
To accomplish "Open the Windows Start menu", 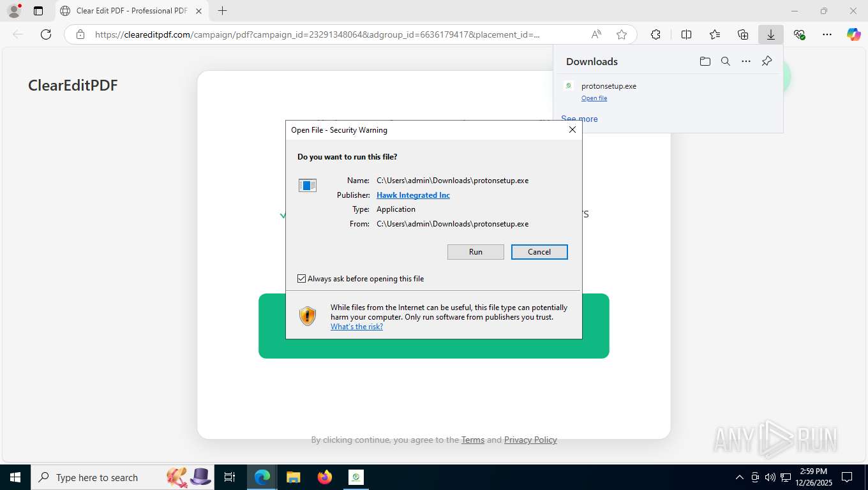I will (15, 477).
